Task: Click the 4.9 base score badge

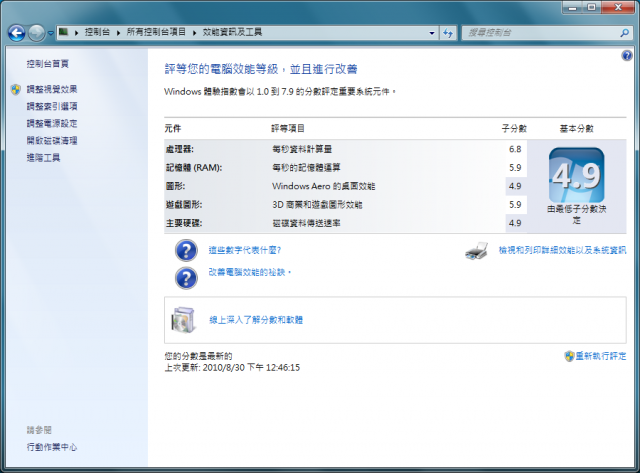Action: tap(576, 175)
